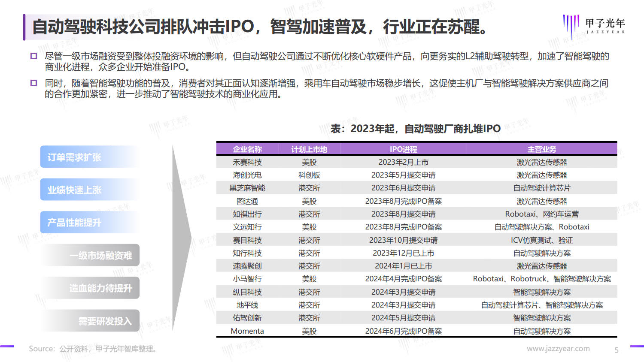
Task: Click the 计划上市地 column header
Action: [x=309, y=149]
